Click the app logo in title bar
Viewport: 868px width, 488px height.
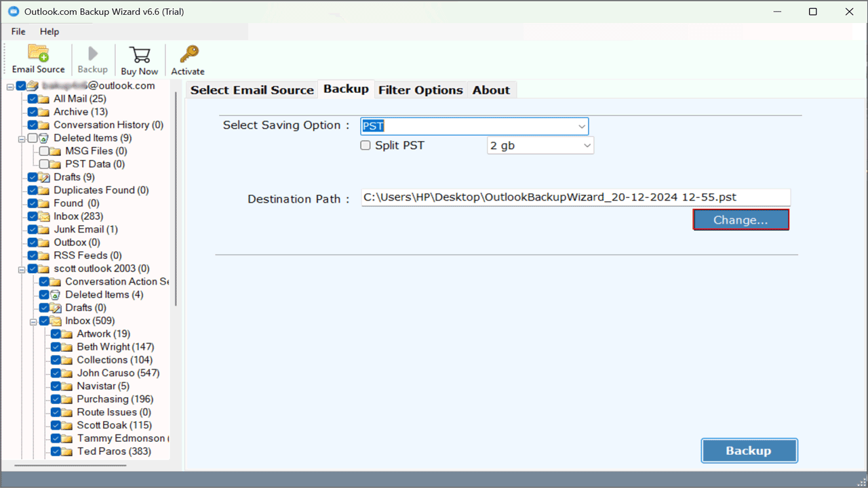pyautogui.click(x=13, y=12)
